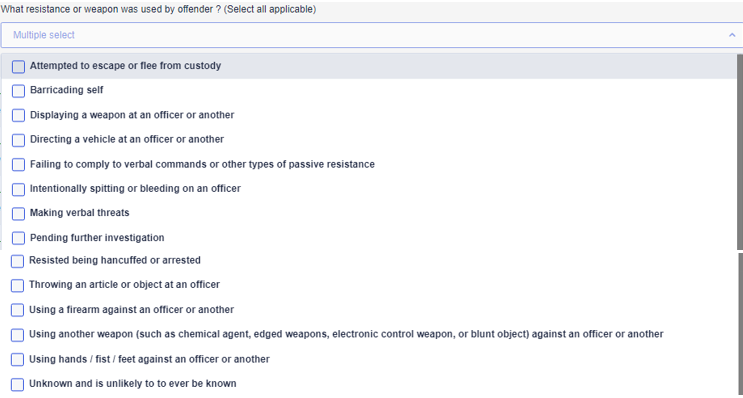Tick the 'Barricading self' checkbox
743x398 pixels.
click(18, 91)
